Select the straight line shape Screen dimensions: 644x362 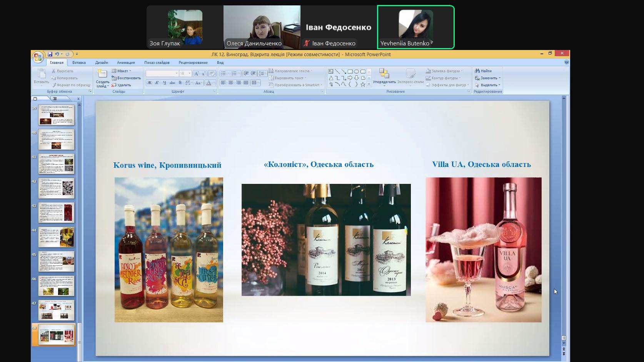pyautogui.click(x=337, y=71)
